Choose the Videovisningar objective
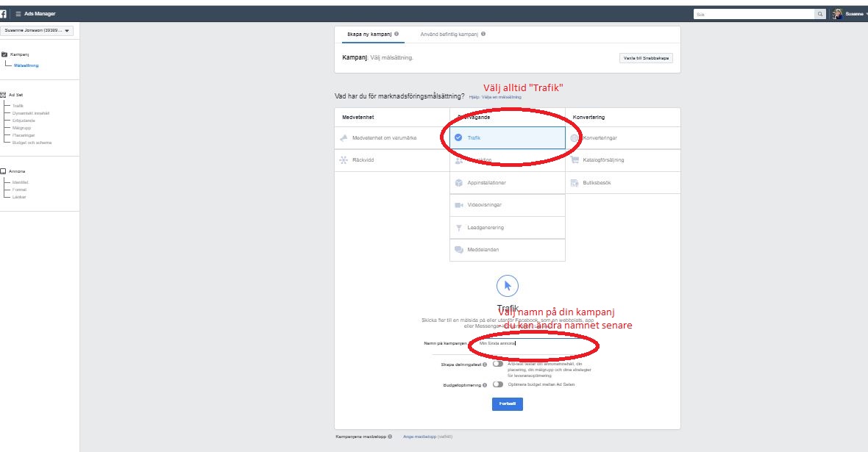This screenshot has width=868, height=452. tap(485, 205)
